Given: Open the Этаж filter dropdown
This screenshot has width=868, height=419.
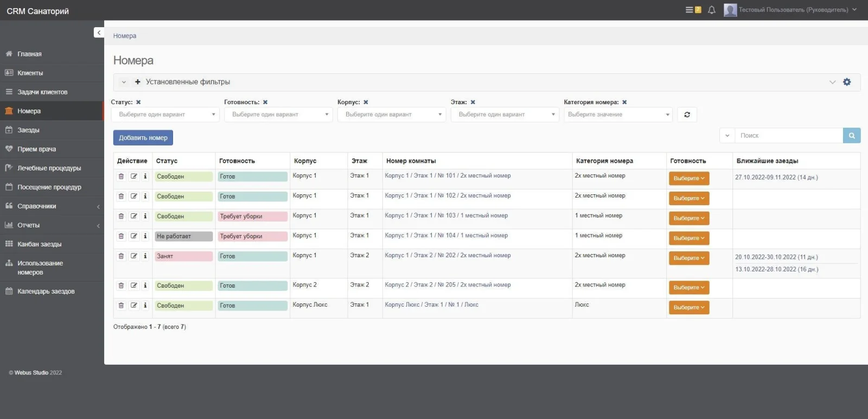Looking at the screenshot, I should [x=505, y=115].
